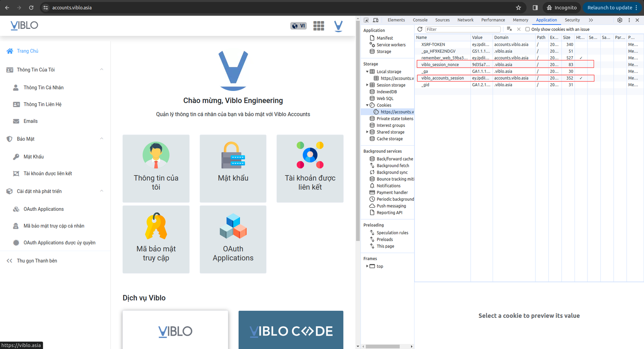Open the Tài khoản được liên kết card

pyautogui.click(x=310, y=169)
